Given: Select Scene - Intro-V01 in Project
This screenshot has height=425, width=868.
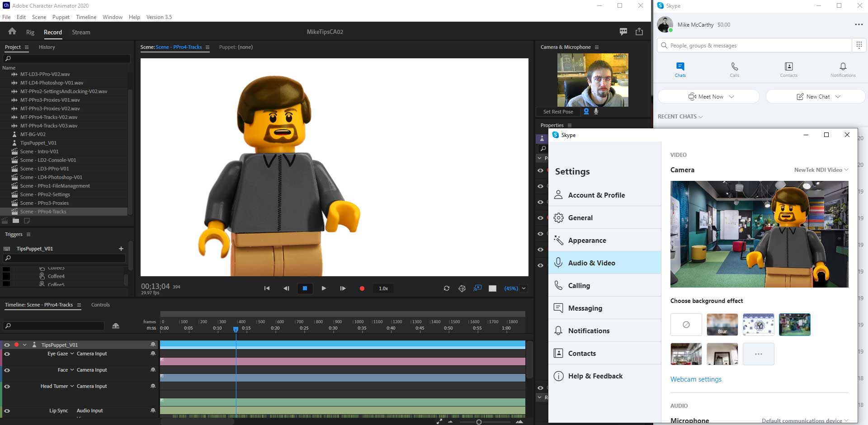Looking at the screenshot, I should [39, 151].
